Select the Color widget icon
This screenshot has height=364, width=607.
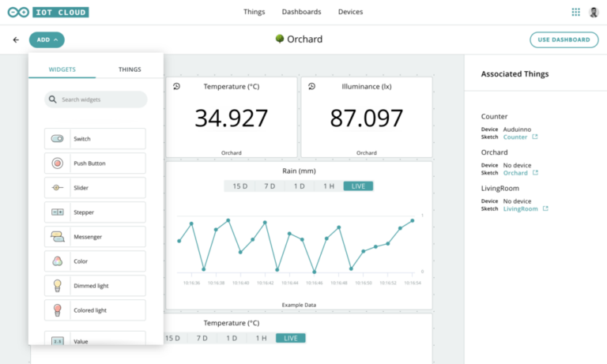pos(57,261)
